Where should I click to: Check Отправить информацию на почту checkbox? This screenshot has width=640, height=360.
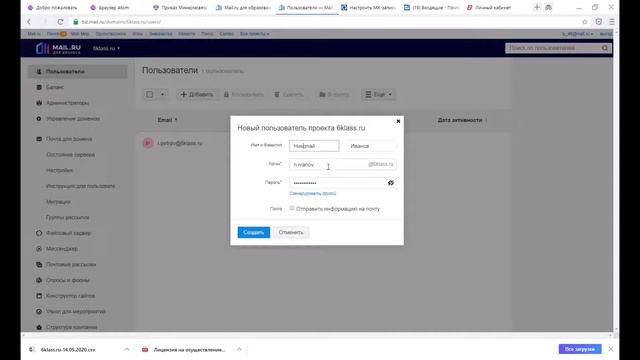(292, 208)
